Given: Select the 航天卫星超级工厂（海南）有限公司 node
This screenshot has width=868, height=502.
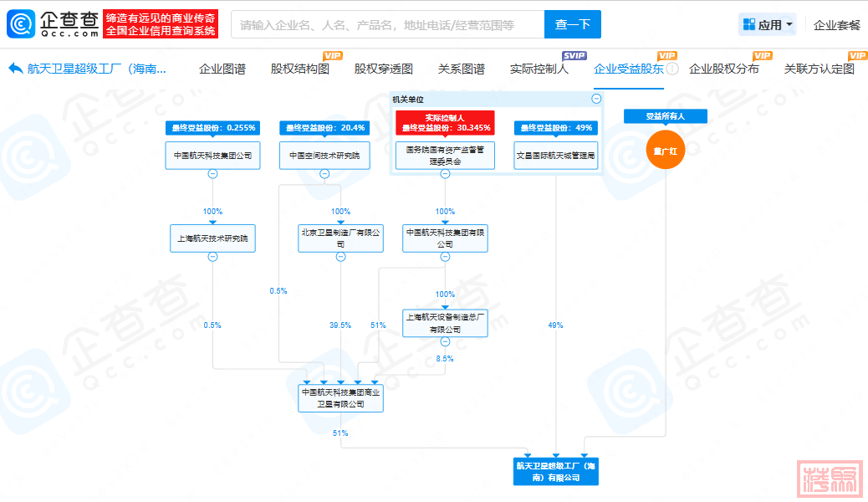Looking at the screenshot, I should (556, 472).
